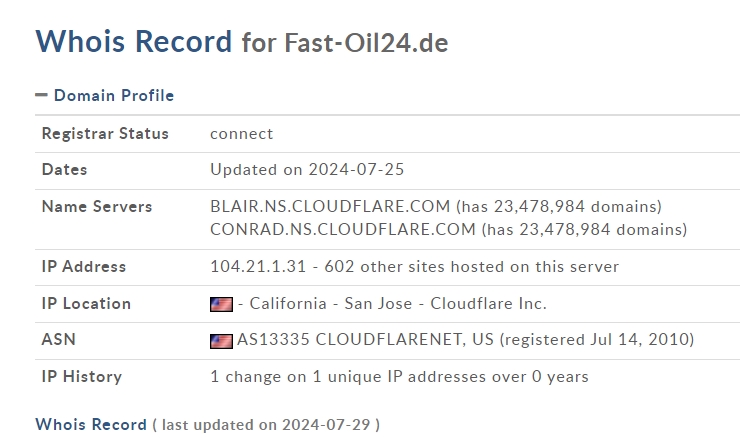Screen dimensions: 740x440
Task: Click the Updated on 2024-07-25 date
Action: [307, 169]
